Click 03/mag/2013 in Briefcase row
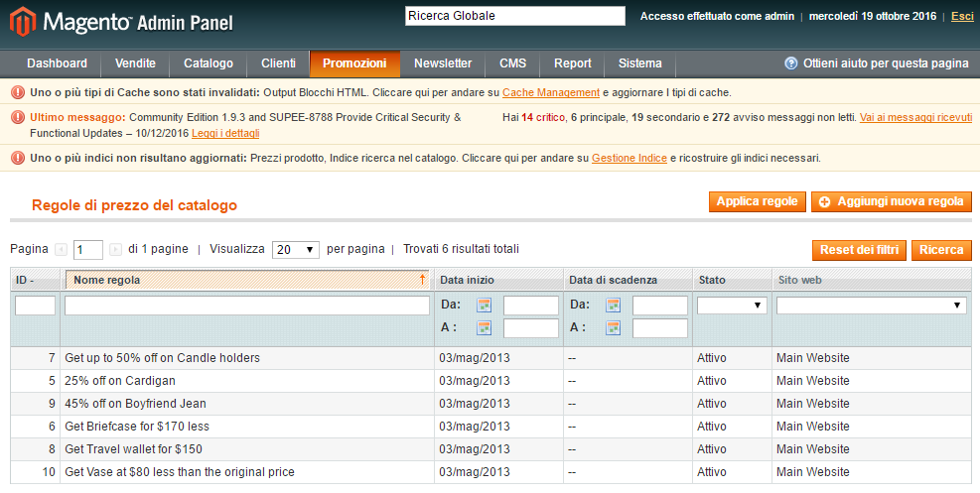The height and width of the screenshot is (493, 980). [475, 427]
